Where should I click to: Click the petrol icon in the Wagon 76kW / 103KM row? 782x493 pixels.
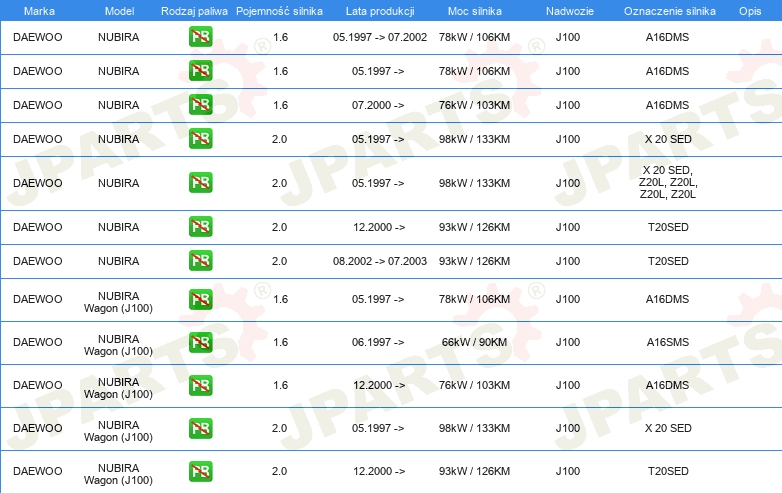[x=200, y=385]
